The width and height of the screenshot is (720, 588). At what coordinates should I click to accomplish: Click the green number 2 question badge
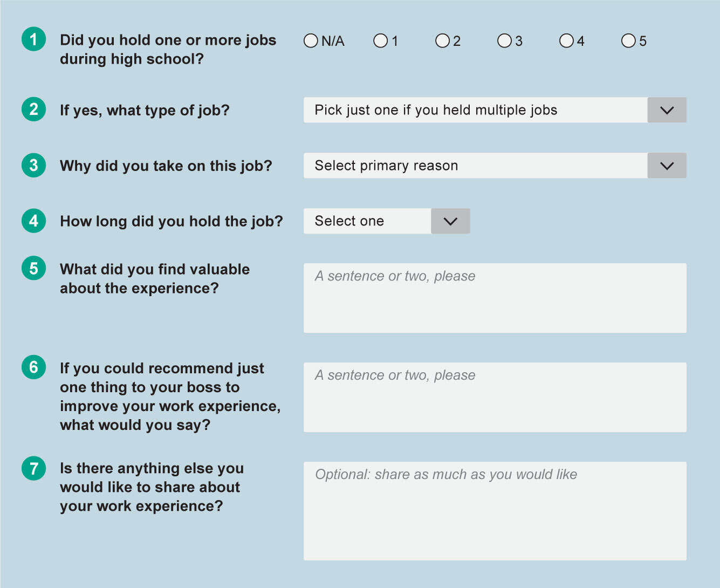click(33, 109)
